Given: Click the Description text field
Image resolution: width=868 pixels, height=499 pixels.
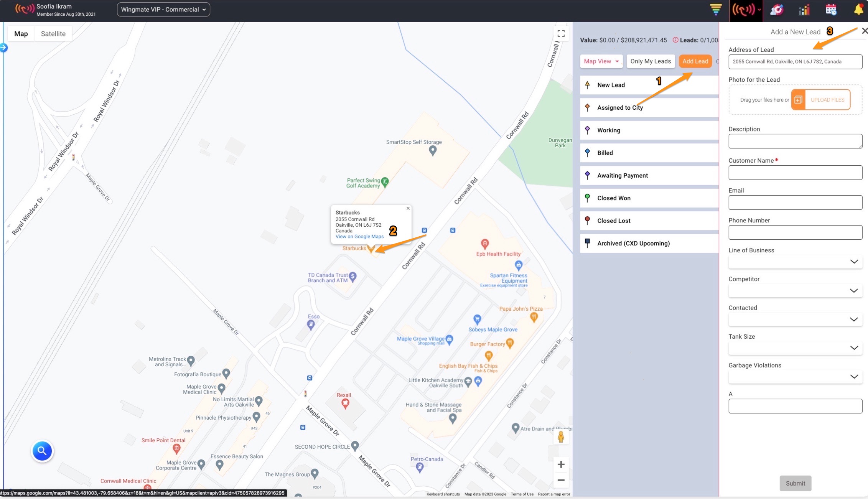Looking at the screenshot, I should (x=795, y=141).
